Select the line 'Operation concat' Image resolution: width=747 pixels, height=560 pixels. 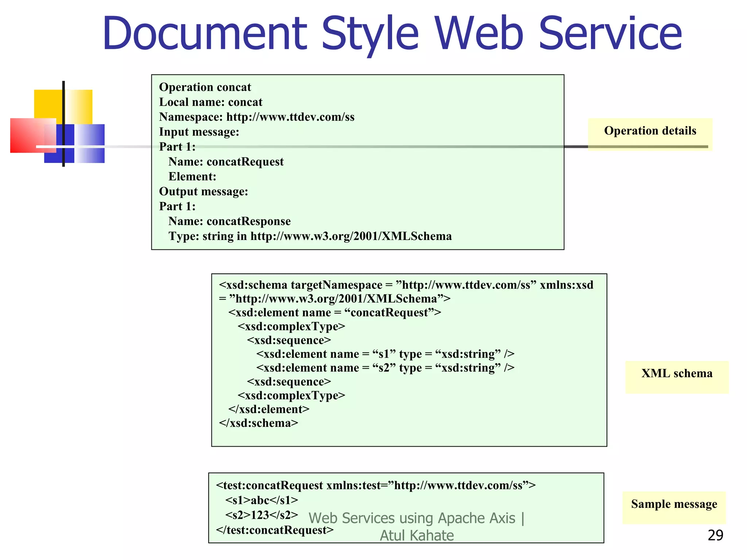pyautogui.click(x=205, y=87)
